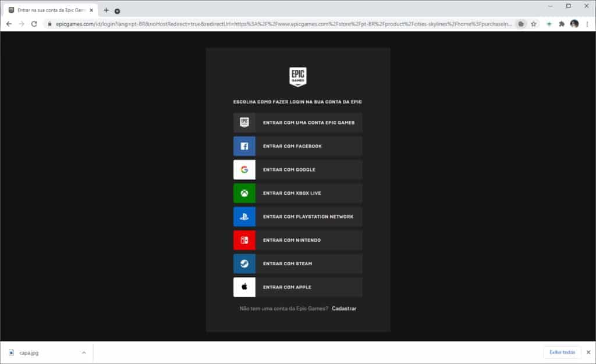
Task: Close the downloads bar
Action: tap(588, 352)
